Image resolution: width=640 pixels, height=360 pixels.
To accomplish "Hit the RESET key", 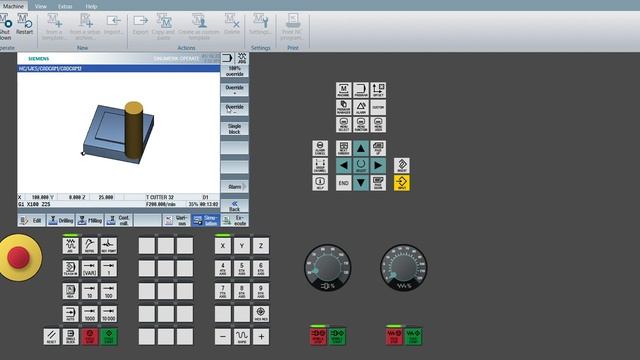I will pyautogui.click(x=51, y=336).
